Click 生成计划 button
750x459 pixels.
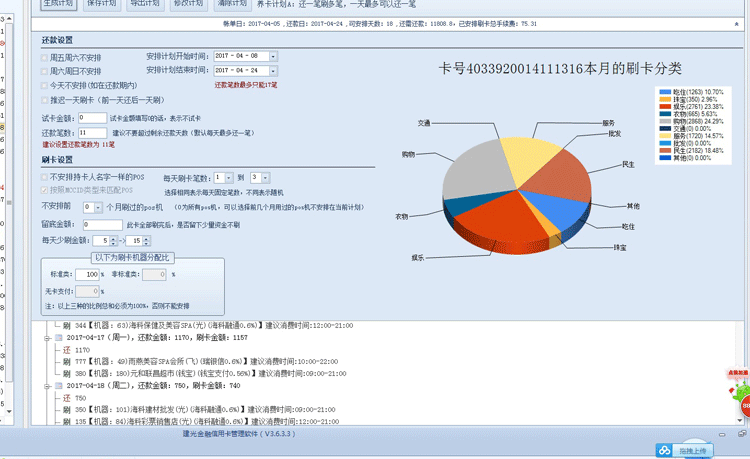coord(58,3)
